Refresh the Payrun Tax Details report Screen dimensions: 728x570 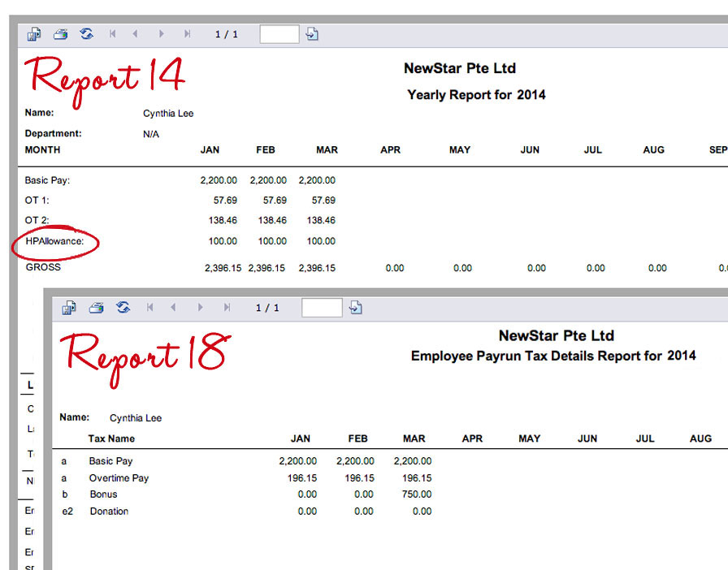(123, 307)
